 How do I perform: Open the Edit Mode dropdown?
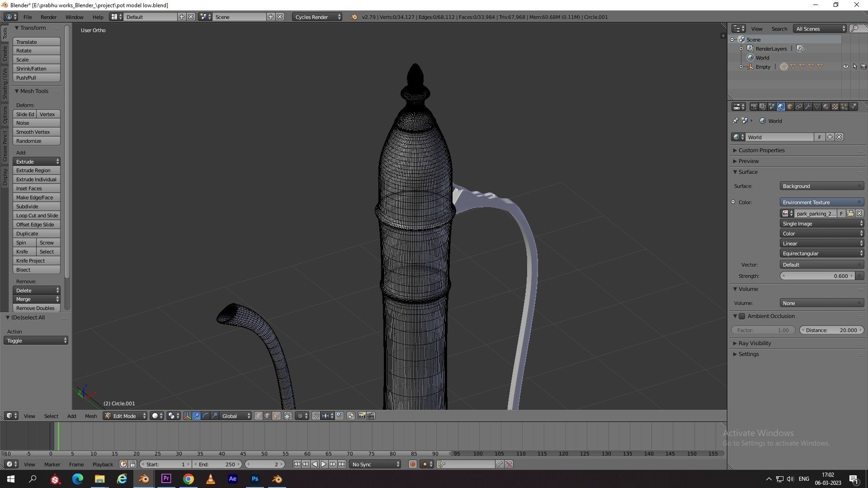(x=125, y=416)
